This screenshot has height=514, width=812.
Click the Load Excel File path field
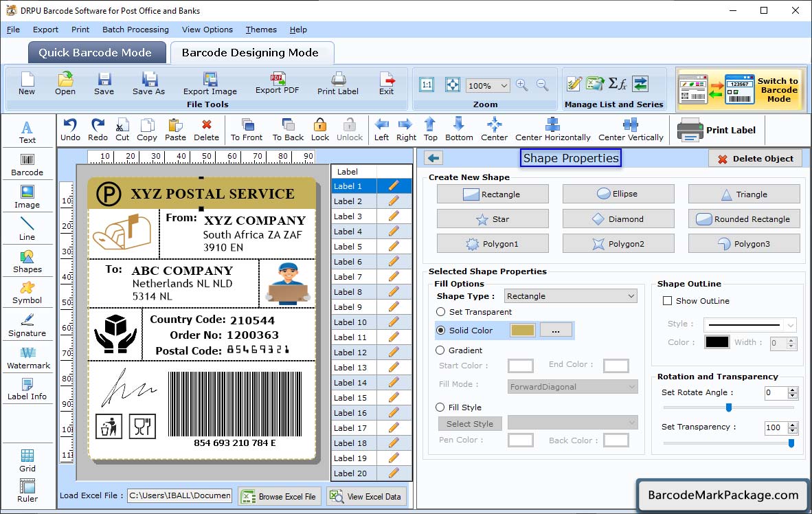pos(180,495)
